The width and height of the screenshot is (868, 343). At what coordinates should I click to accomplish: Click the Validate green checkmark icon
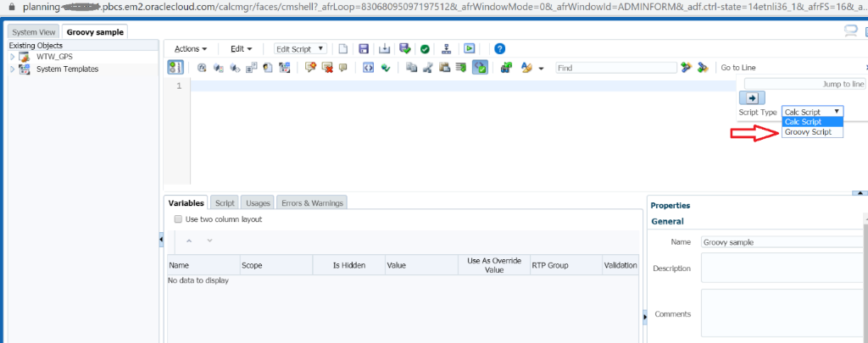[x=424, y=49]
